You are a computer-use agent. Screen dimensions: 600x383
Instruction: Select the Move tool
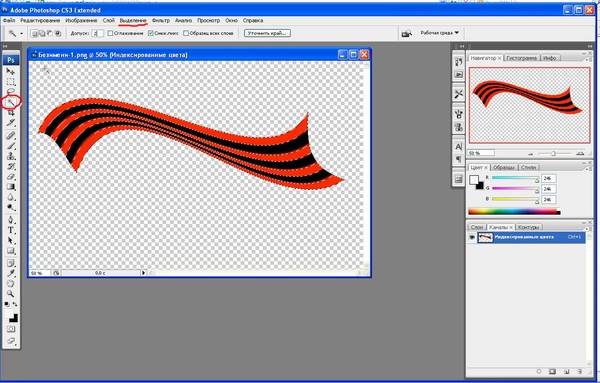point(11,72)
